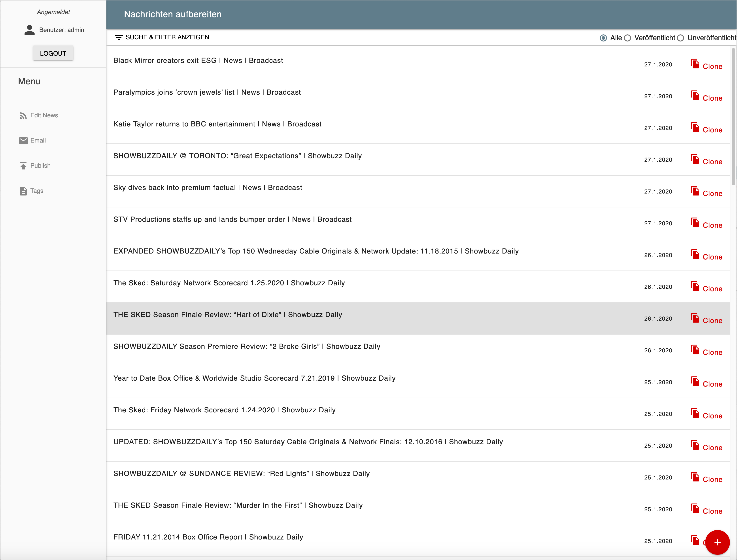Open article 'Sky dives back into premium factual'

(x=208, y=188)
